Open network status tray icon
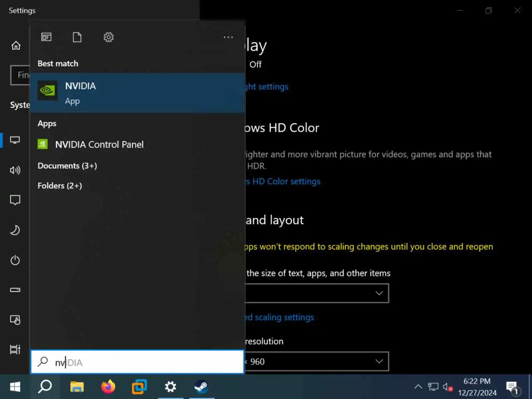This screenshot has height=399, width=532. point(433,387)
